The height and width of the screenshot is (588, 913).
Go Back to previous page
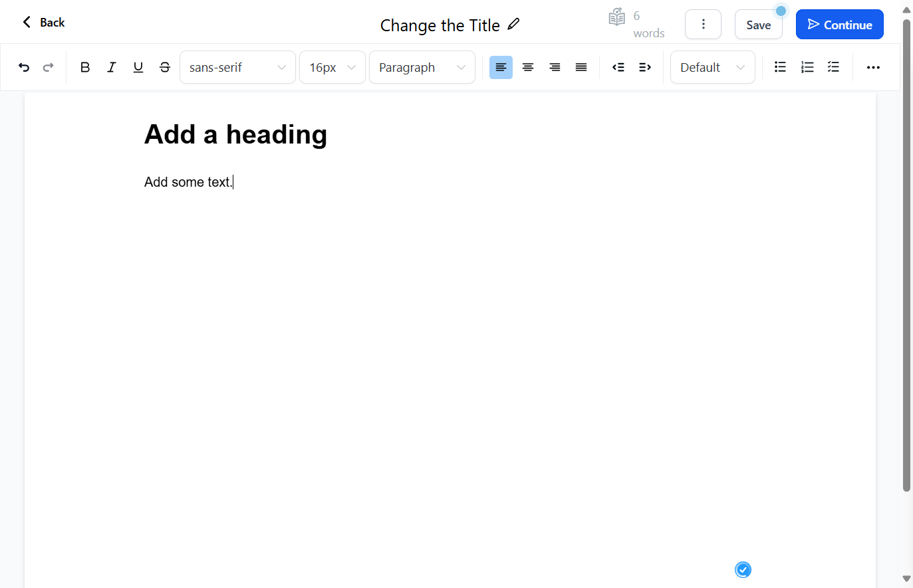[x=43, y=23]
